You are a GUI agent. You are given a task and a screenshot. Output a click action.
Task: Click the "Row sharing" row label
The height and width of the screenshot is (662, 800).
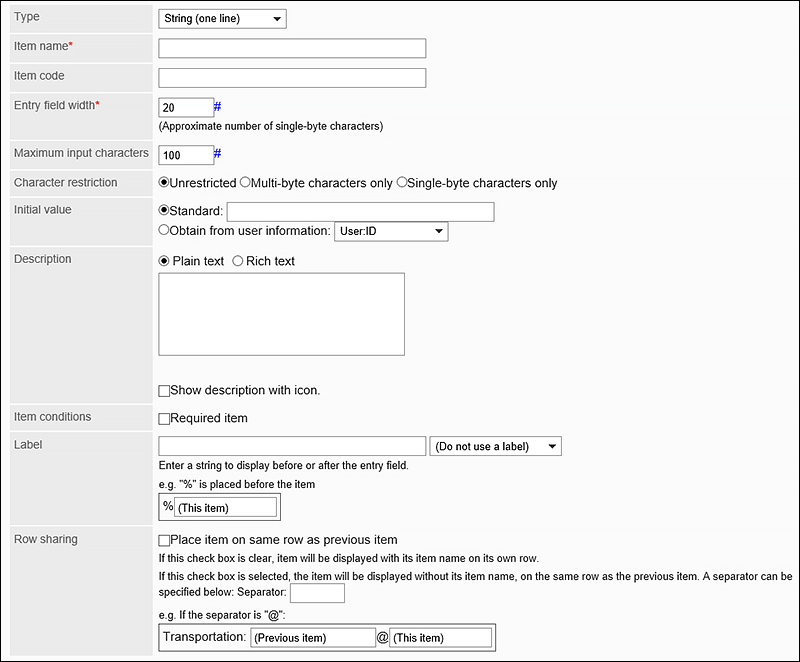pyautogui.click(x=46, y=539)
